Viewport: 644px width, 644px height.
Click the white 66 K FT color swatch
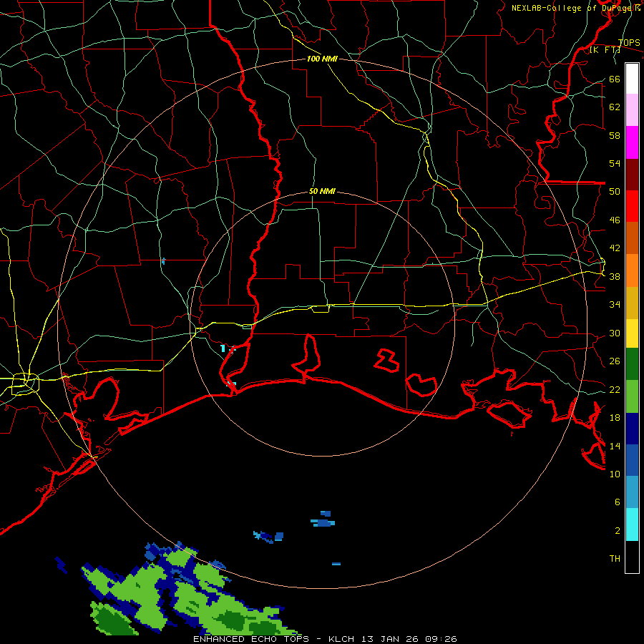[632, 79]
